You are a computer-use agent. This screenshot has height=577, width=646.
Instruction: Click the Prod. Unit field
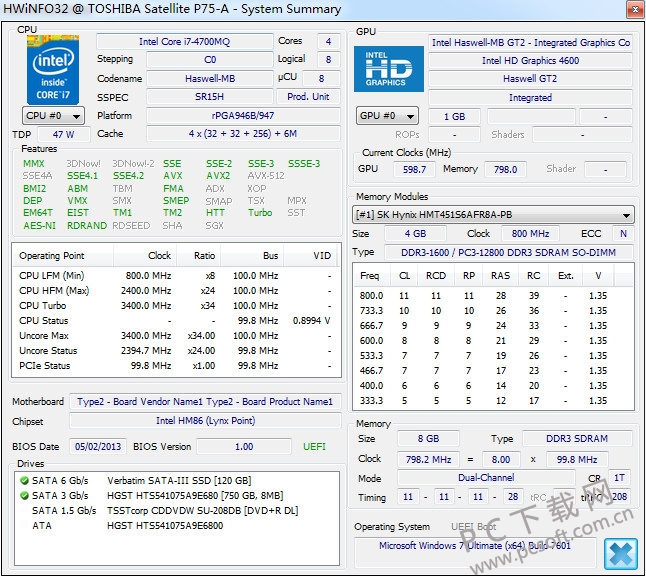click(308, 97)
